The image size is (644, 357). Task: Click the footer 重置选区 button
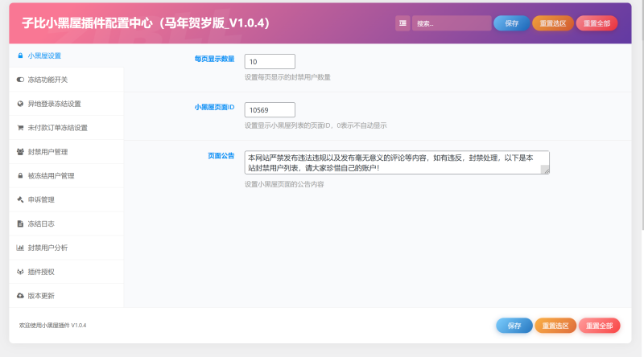(x=555, y=326)
